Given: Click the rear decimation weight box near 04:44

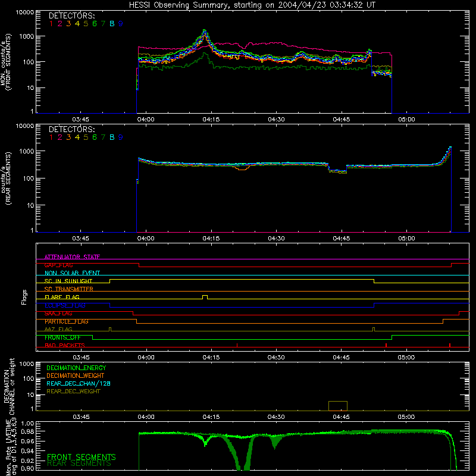Looking at the screenshot, I should click(338, 406).
